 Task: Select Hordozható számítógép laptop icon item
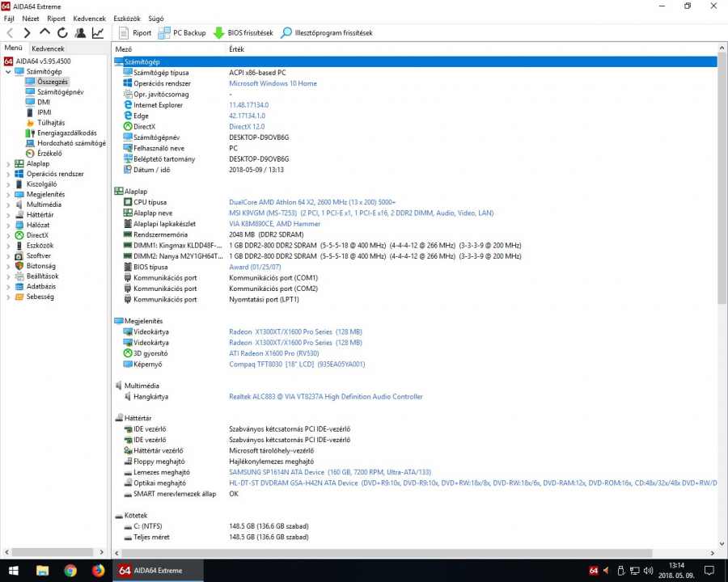pyautogui.click(x=30, y=143)
